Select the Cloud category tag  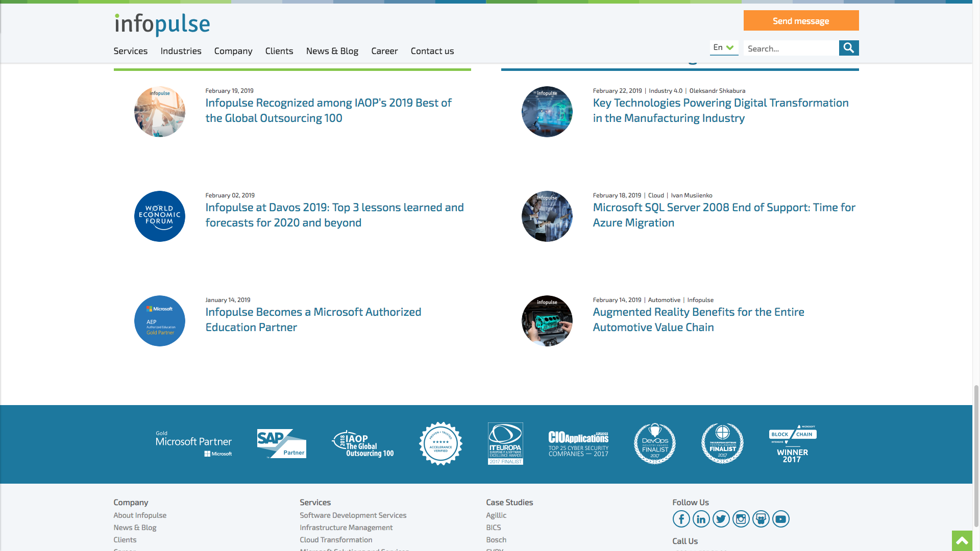(x=656, y=195)
